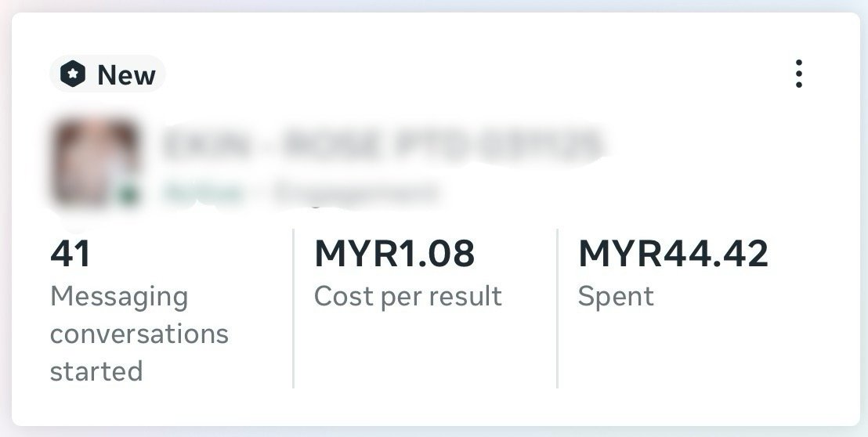This screenshot has width=868, height=437.
Task: Click the blurred status line under title
Action: (299, 193)
